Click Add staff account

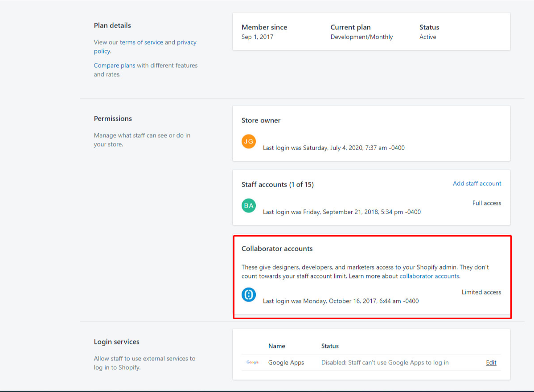tap(477, 184)
